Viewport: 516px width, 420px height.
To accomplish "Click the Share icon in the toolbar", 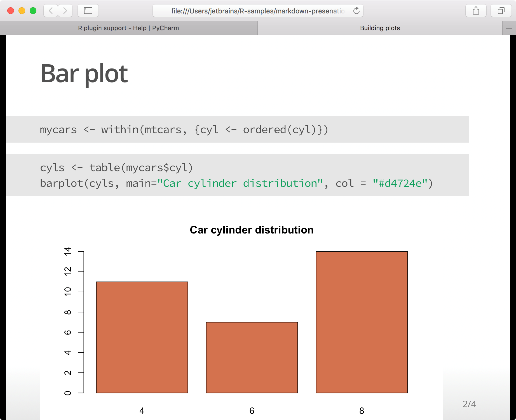I will coord(476,11).
